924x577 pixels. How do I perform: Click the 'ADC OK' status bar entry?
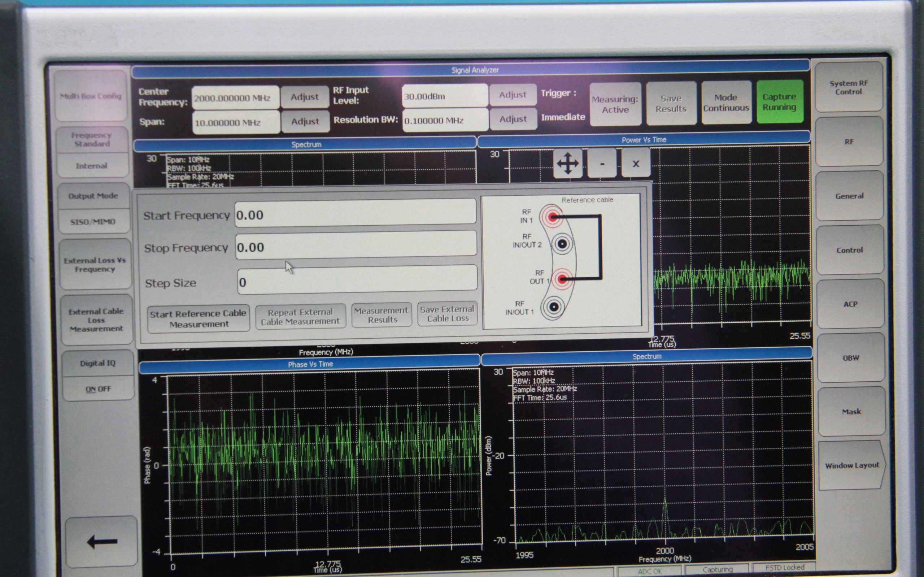650,571
